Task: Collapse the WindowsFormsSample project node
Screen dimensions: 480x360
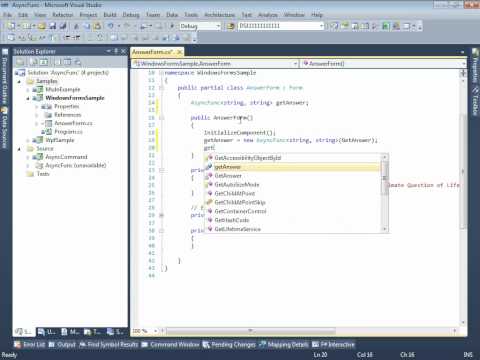Action: (28, 98)
